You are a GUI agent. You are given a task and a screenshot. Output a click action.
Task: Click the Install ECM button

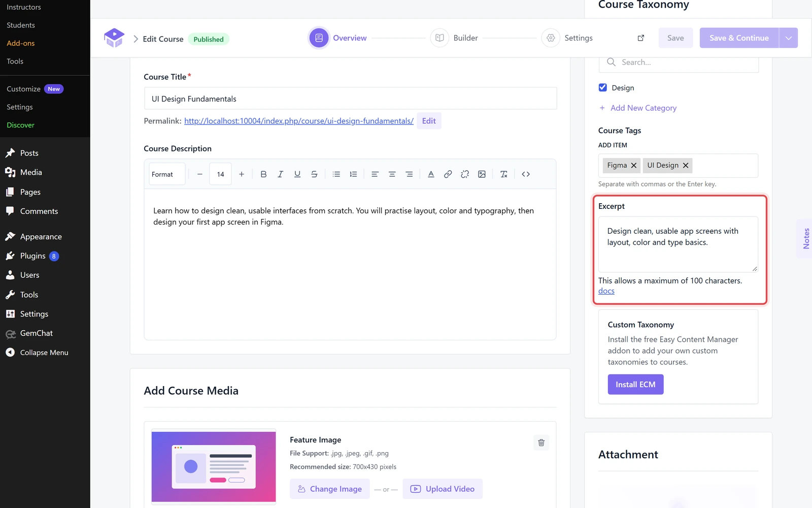(635, 385)
